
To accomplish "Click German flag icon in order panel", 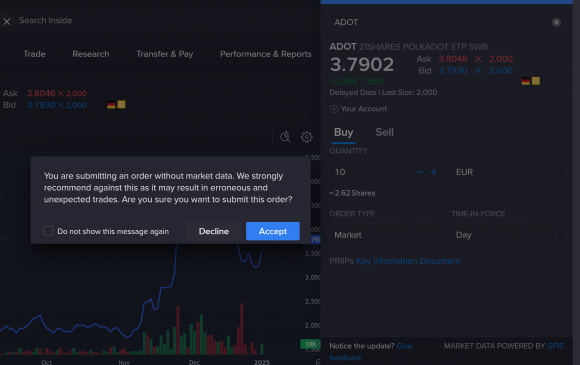I will pyautogui.click(x=526, y=81).
